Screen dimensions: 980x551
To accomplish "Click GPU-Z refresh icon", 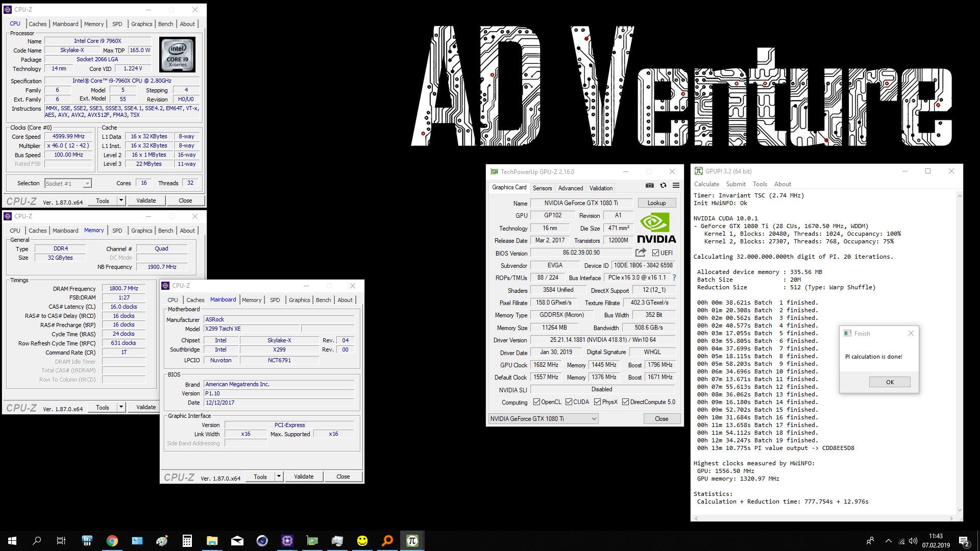I will pyautogui.click(x=663, y=185).
